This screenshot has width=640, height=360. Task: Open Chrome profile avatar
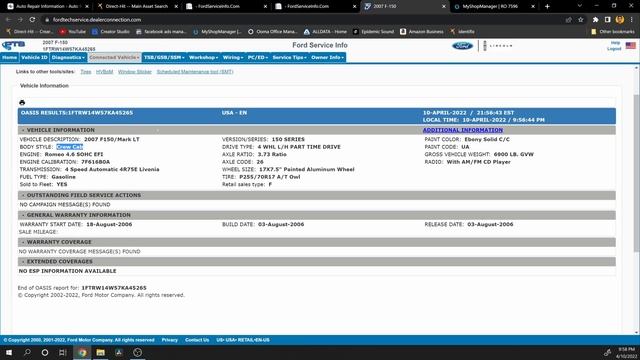click(620, 20)
